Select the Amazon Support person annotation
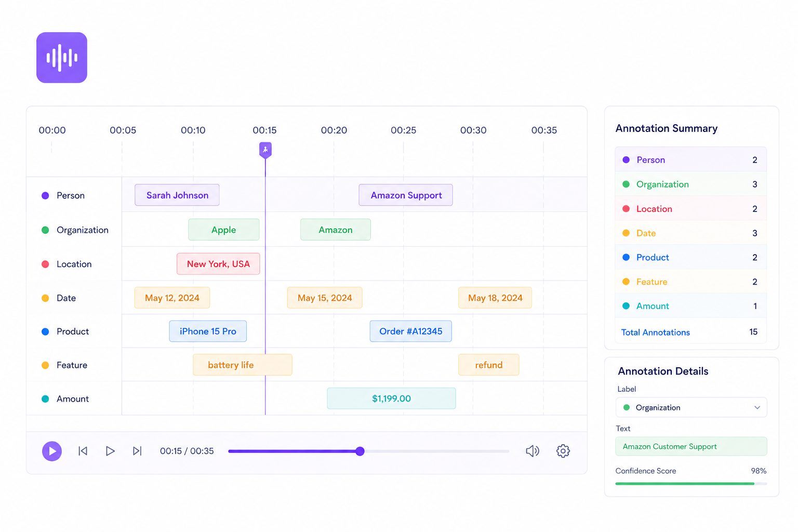 pyautogui.click(x=406, y=195)
